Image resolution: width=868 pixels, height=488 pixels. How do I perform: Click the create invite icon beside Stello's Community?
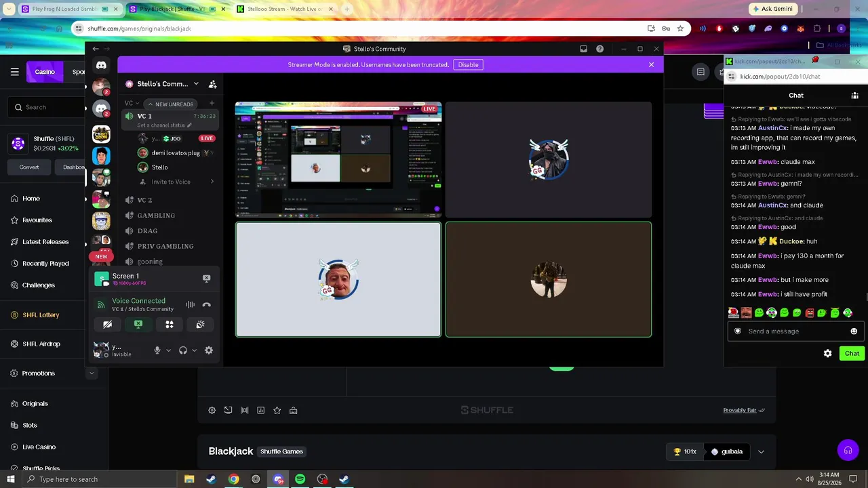[212, 84]
